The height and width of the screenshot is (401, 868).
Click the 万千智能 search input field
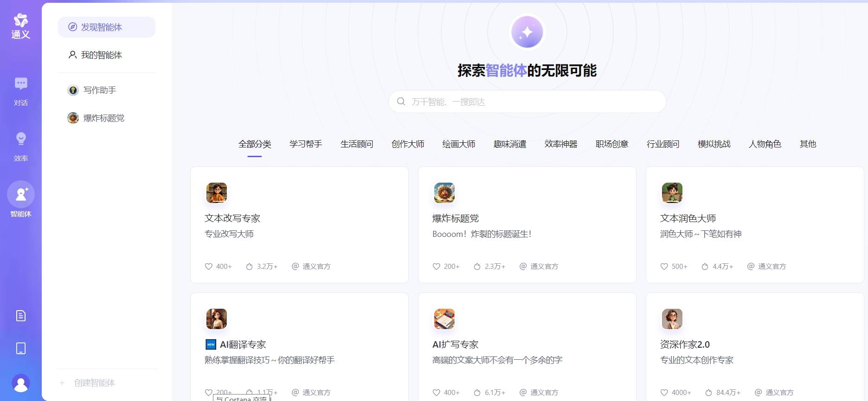pyautogui.click(x=527, y=102)
